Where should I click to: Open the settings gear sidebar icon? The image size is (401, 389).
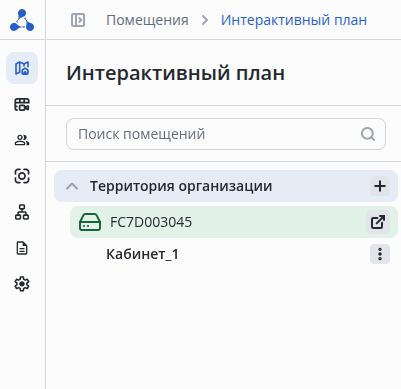point(22,284)
